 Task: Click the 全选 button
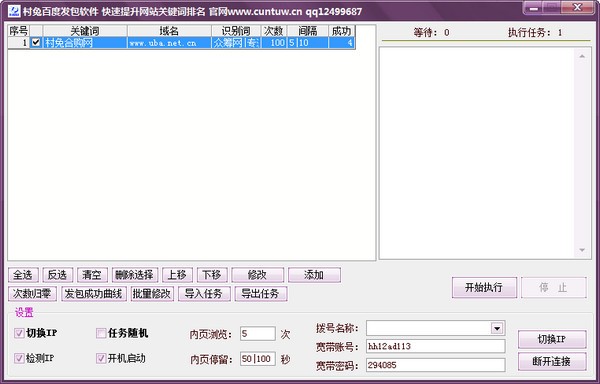[23, 275]
